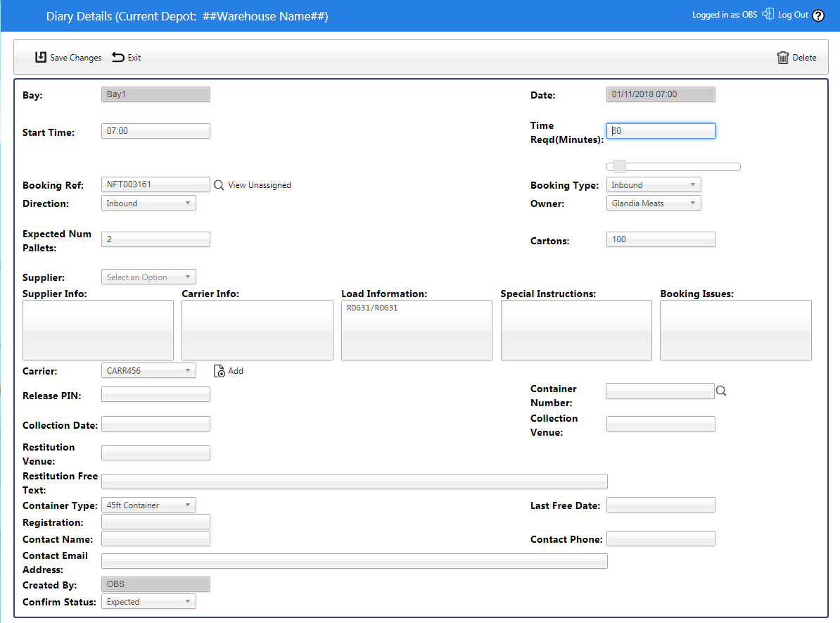Click the Log Out link

(793, 15)
